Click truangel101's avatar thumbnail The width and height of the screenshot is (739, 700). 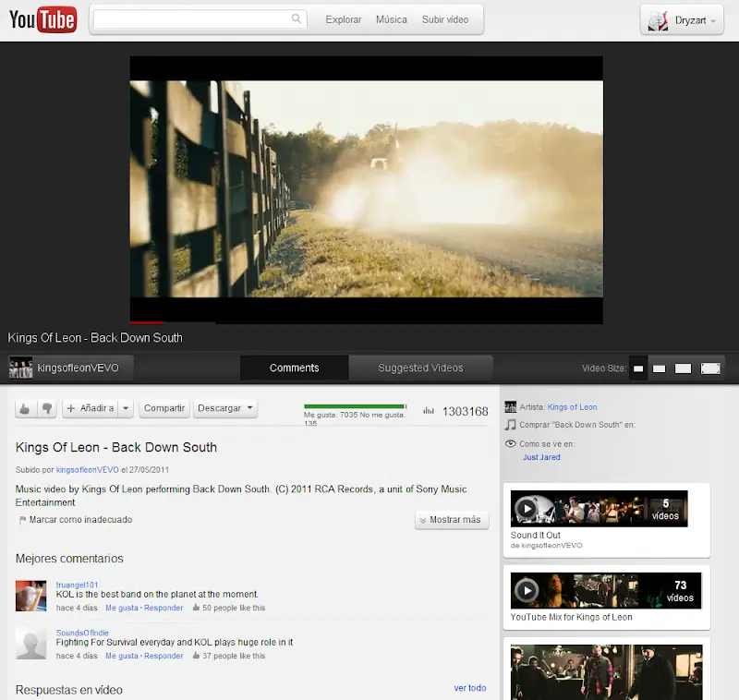31,596
